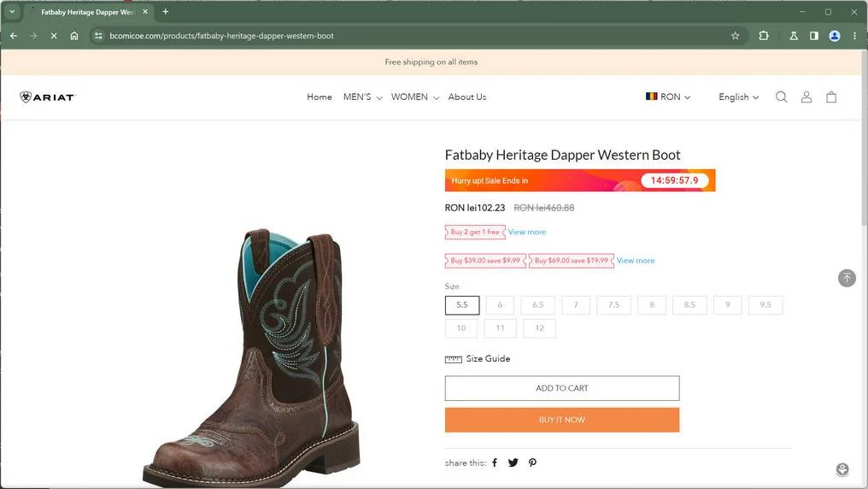Click the Ariat logo
The height and width of the screenshot is (489, 868).
pyautogui.click(x=48, y=97)
